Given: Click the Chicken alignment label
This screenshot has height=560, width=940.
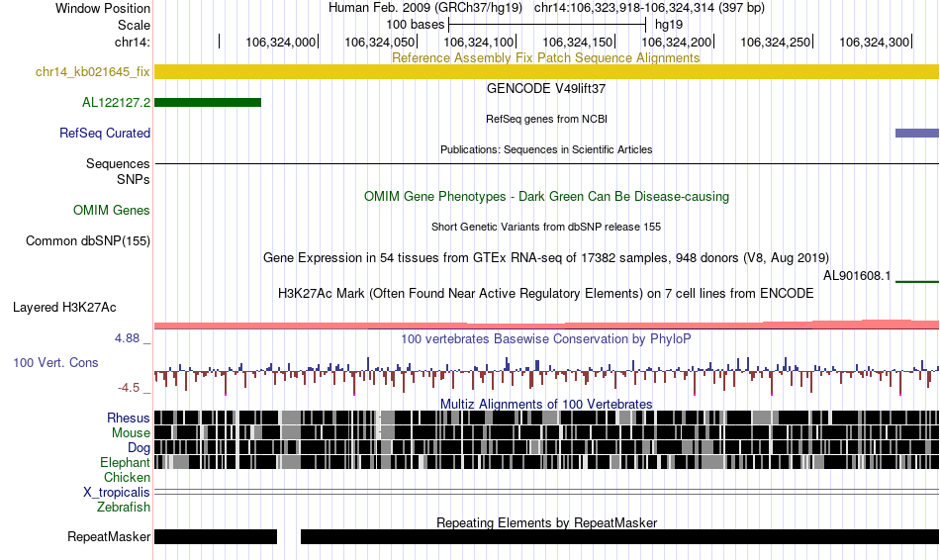Looking at the screenshot, I should [x=127, y=477].
